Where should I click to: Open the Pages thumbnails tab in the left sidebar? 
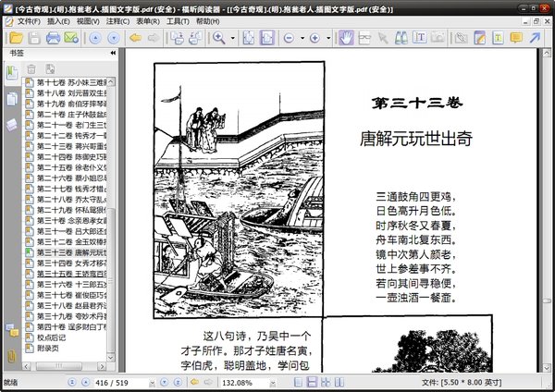pyautogui.click(x=12, y=99)
